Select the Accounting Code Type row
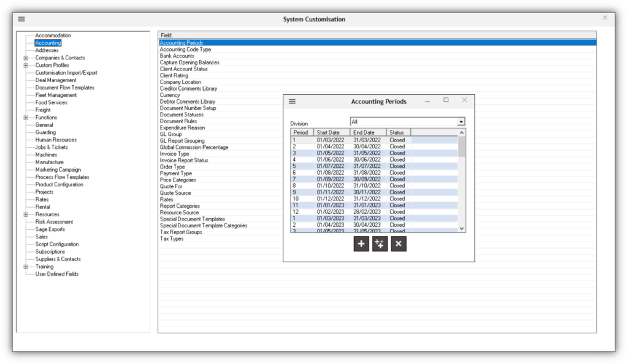The height and width of the screenshot is (364, 628). click(x=377, y=49)
